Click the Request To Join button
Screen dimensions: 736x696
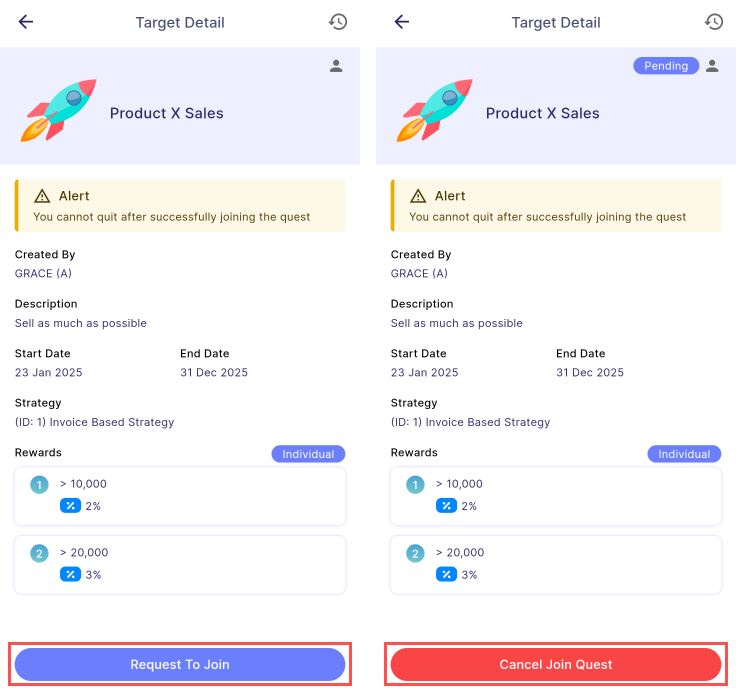[x=180, y=664]
